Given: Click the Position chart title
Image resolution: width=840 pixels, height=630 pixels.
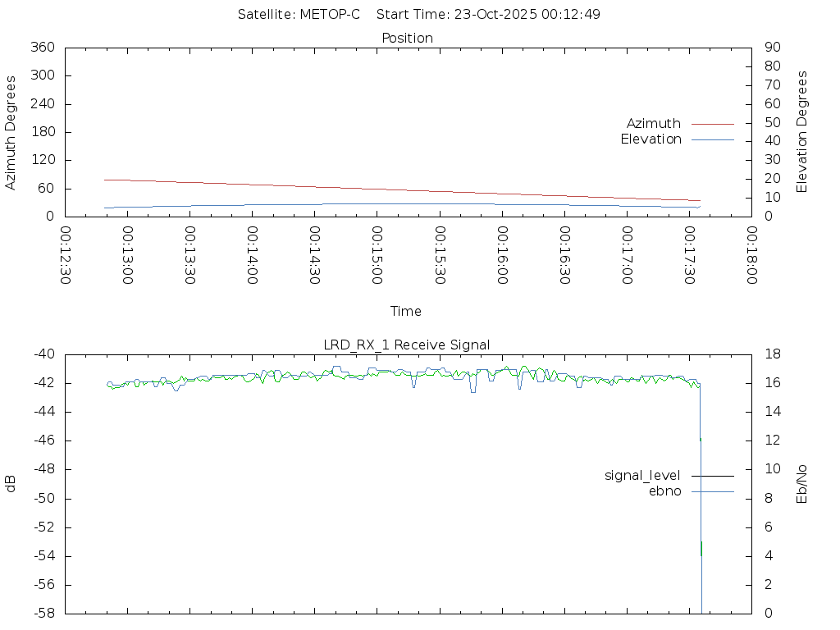Looking at the screenshot, I should tap(408, 39).
